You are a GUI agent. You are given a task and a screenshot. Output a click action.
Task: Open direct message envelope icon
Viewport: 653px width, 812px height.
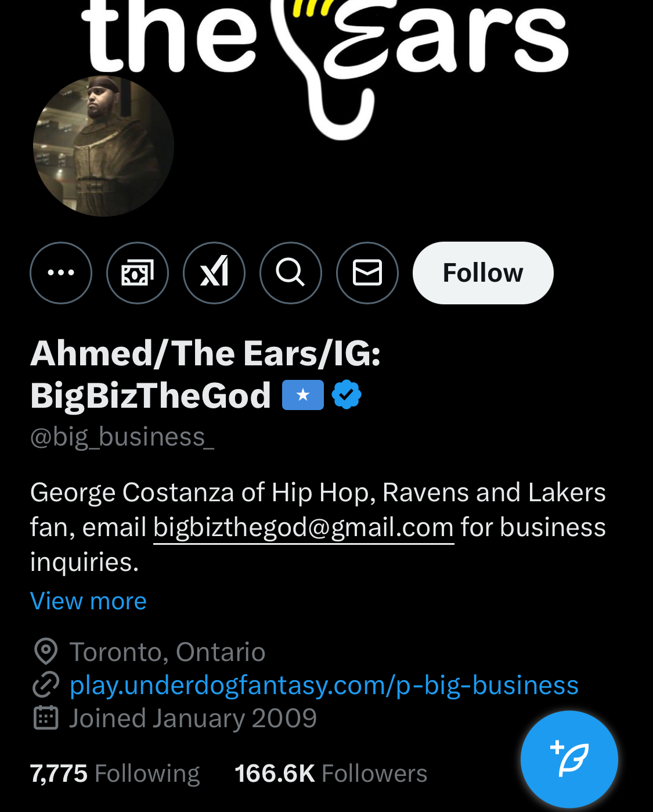367,273
